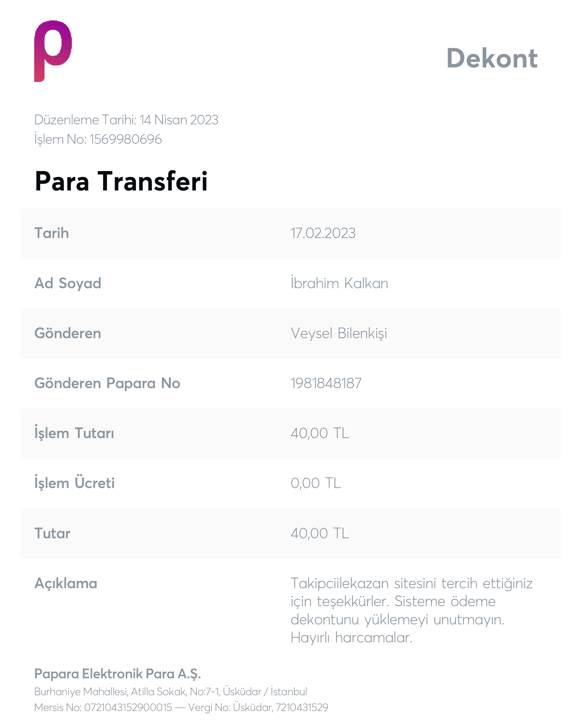The height and width of the screenshot is (728, 581).
Task: Select sender name Veysel Bilenkişi
Action: tap(339, 333)
